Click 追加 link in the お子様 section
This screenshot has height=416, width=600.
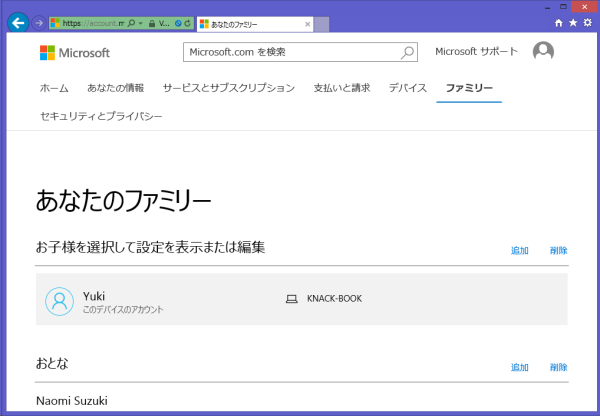click(x=520, y=251)
